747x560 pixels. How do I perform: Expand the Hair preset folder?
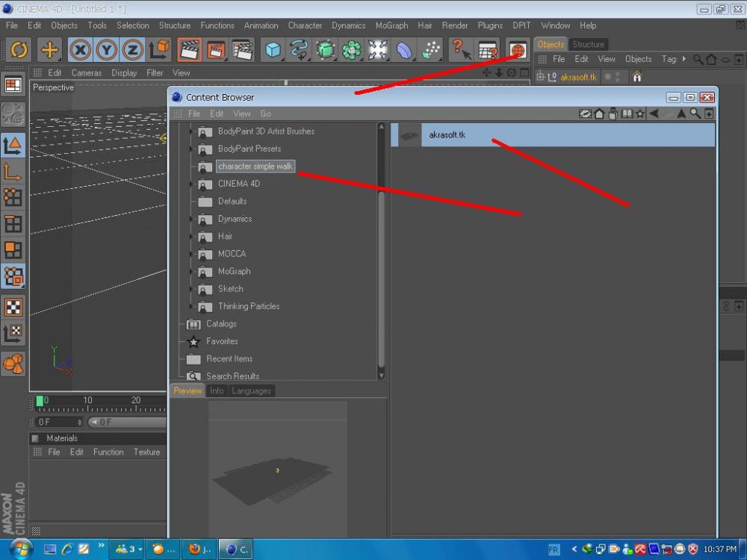(x=191, y=237)
